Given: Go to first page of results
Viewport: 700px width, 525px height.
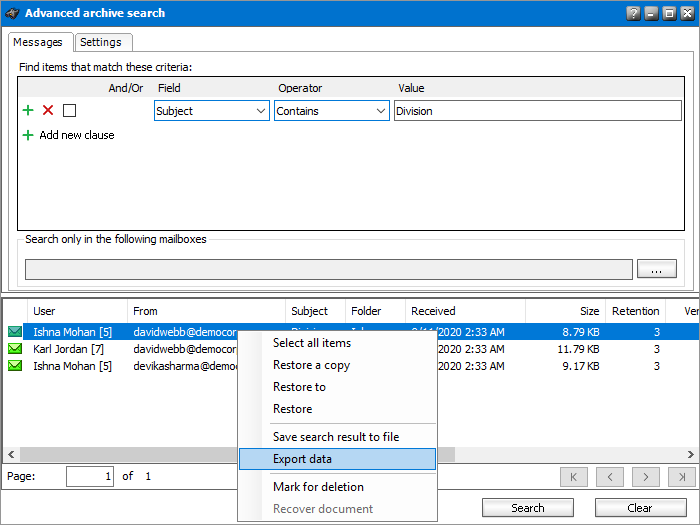Looking at the screenshot, I should (x=574, y=477).
